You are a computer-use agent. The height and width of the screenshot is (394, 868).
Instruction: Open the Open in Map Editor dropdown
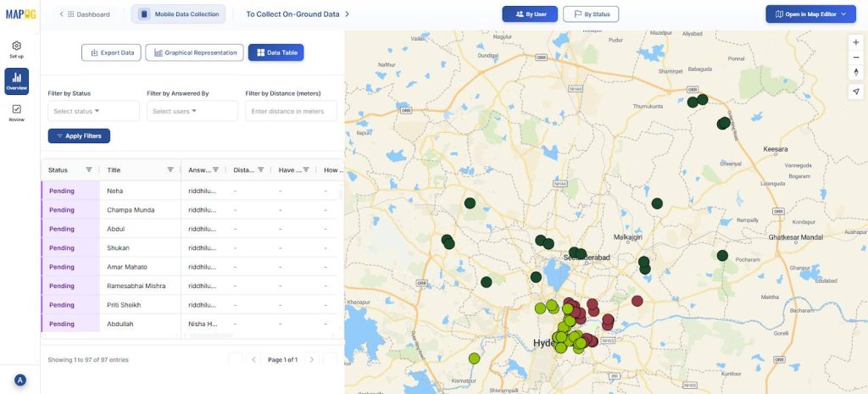click(x=811, y=14)
